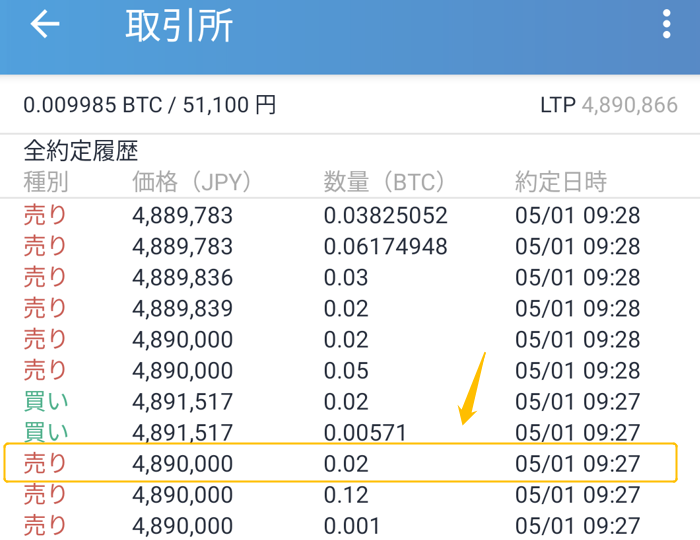Tap the 取引所 title

tap(179, 25)
